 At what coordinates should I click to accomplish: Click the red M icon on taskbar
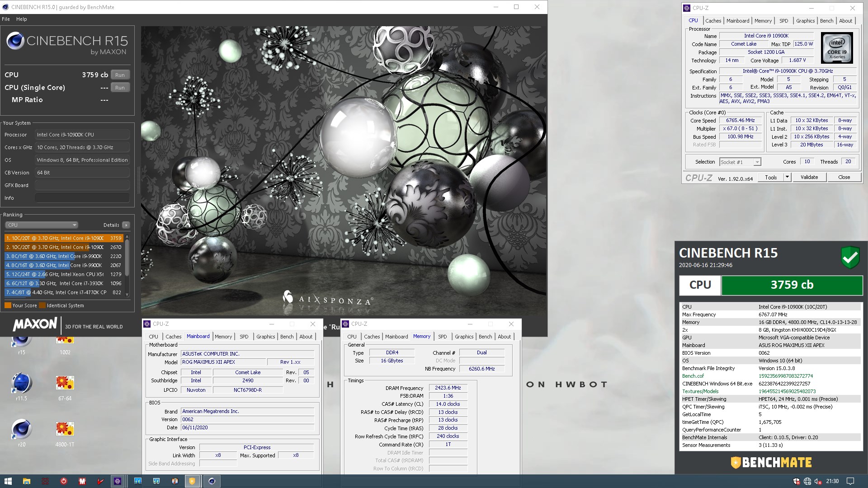pos(82,481)
